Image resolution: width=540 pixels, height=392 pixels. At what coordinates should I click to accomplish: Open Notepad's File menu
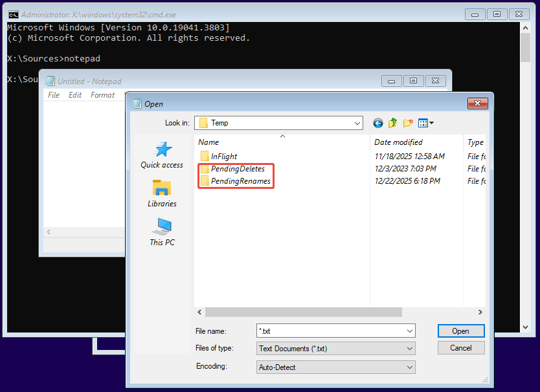tap(54, 94)
